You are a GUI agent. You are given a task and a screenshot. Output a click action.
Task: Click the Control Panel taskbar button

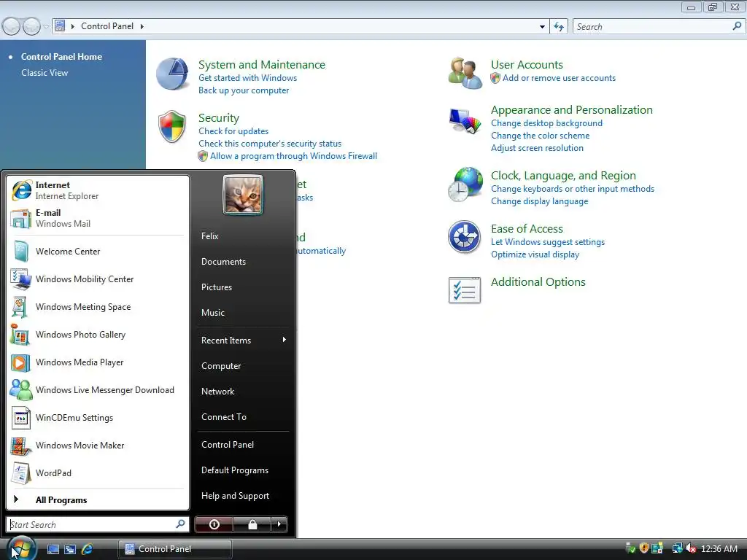click(175, 549)
